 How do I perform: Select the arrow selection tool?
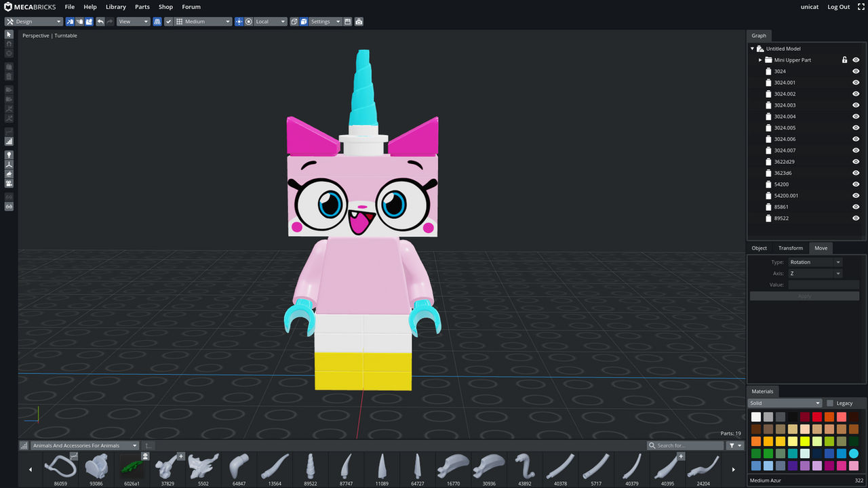coord(9,35)
